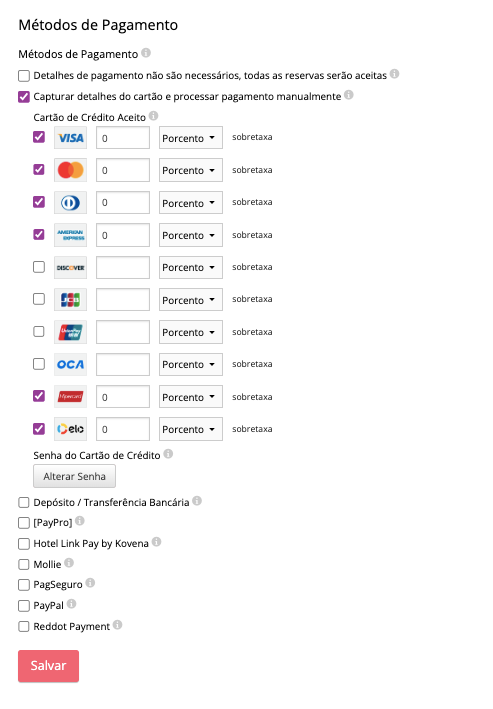Click the American Express logo icon
This screenshot has width=493, height=709.
tap(70, 235)
